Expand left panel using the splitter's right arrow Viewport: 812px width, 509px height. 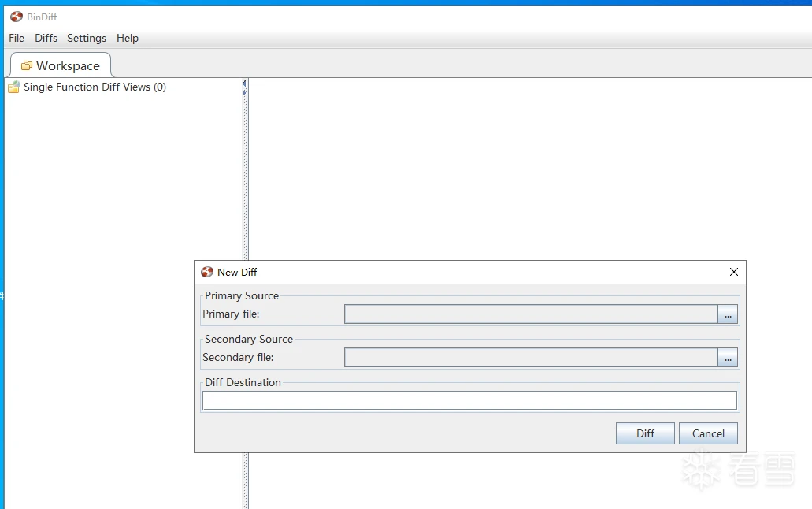coord(244,93)
